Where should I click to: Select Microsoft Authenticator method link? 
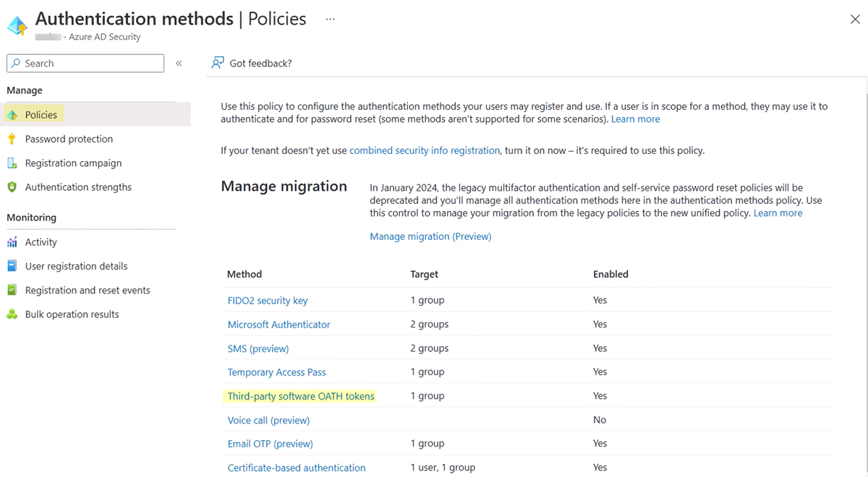[278, 325]
